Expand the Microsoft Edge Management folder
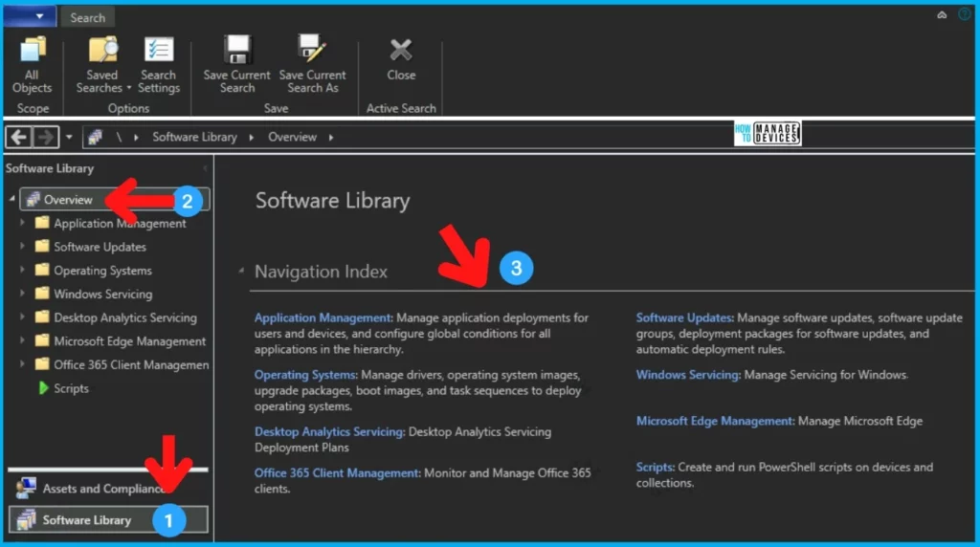Image resolution: width=980 pixels, height=547 pixels. pyautogui.click(x=22, y=340)
